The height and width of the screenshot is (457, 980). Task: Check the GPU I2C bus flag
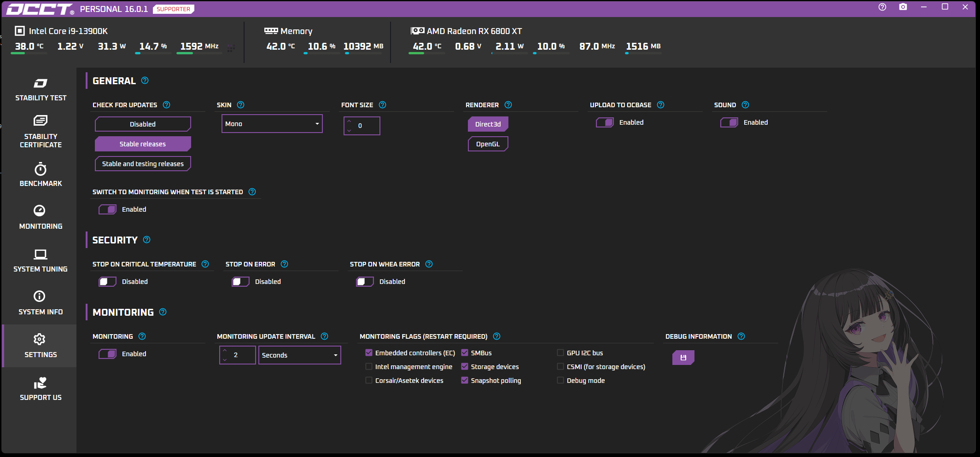pos(560,353)
